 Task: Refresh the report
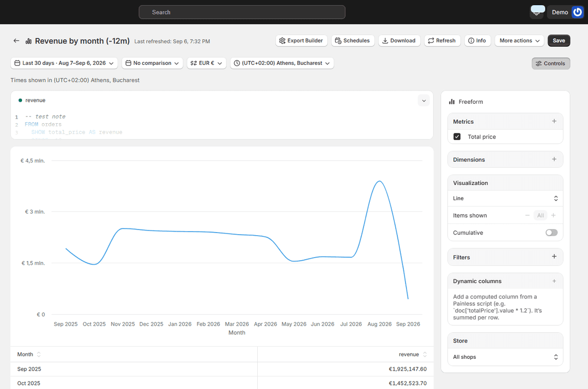[442, 40]
